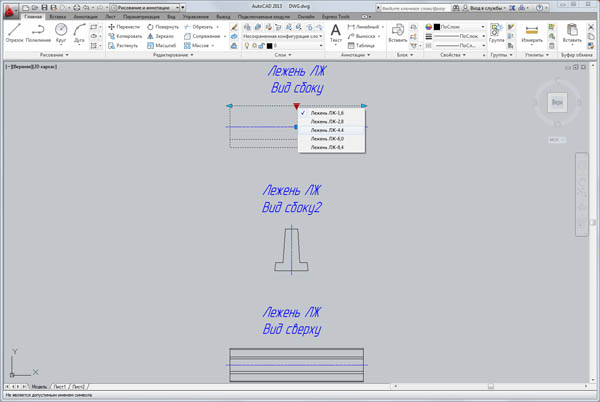The image size is (600, 402).
Task: Switch to the Аннотации ribbon tab
Action: [85, 17]
